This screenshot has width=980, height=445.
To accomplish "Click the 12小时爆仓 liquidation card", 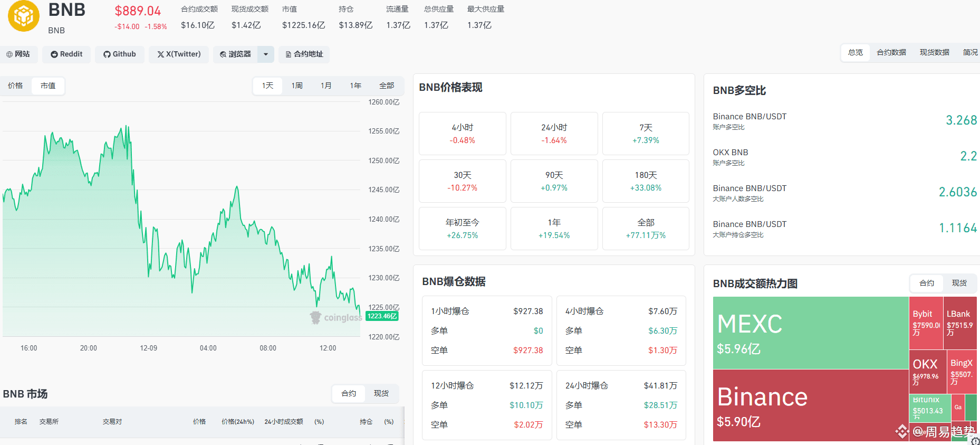I will (x=487, y=405).
